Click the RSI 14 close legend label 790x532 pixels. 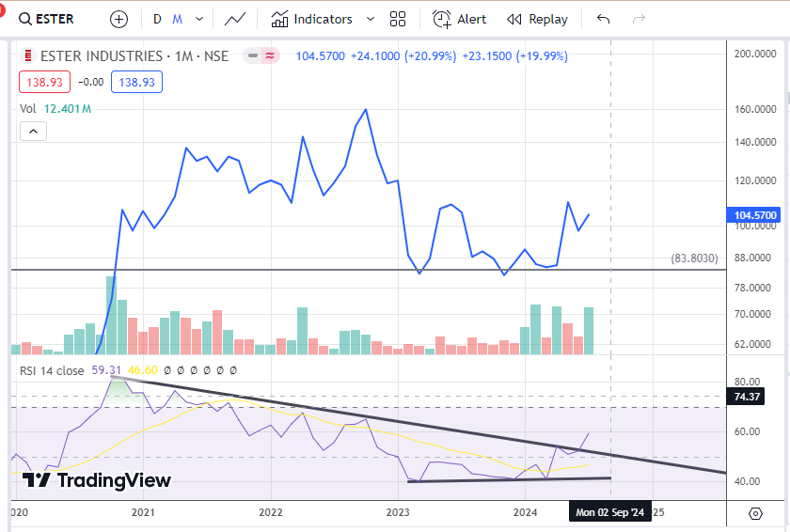pos(52,371)
